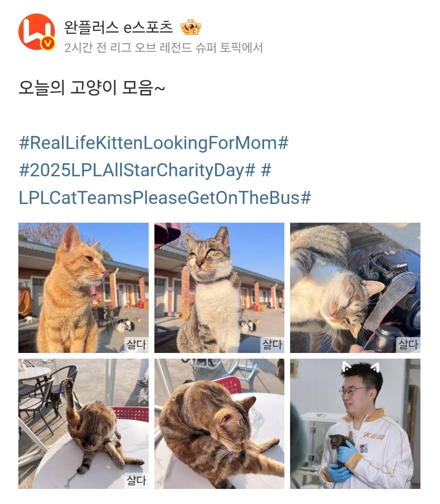This screenshot has width=440, height=504.
Task: Open the 완플러스 e스포츠 account name
Action: pyautogui.click(x=119, y=27)
